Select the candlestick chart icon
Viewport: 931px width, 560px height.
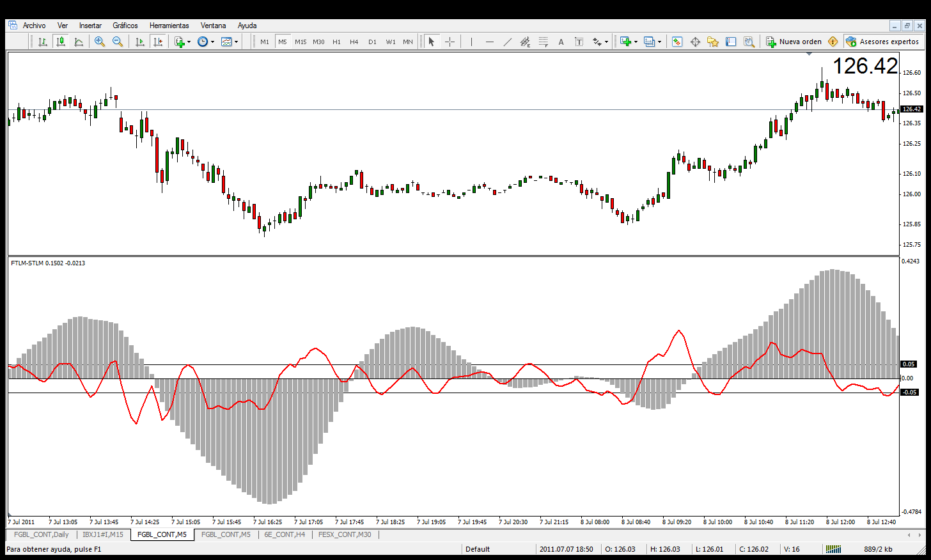point(61,42)
